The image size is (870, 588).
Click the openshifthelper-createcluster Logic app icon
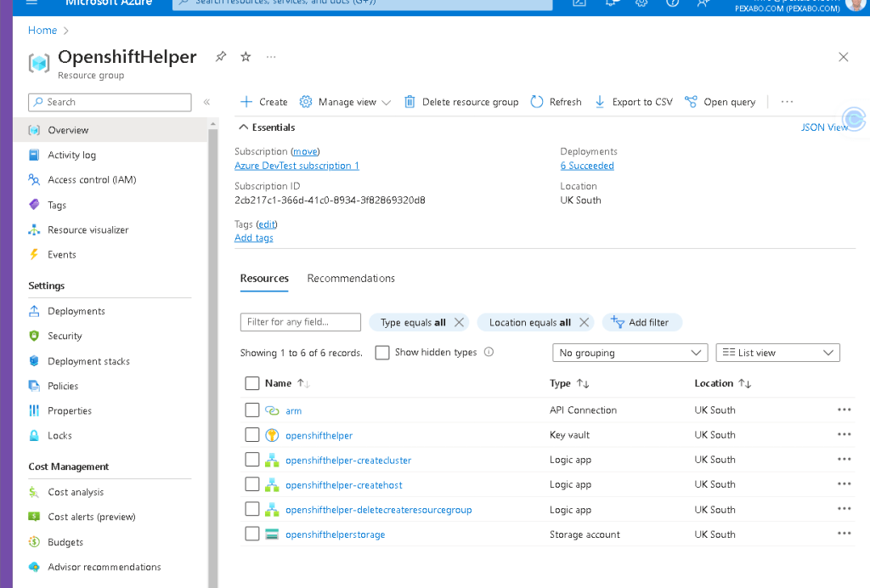(272, 460)
